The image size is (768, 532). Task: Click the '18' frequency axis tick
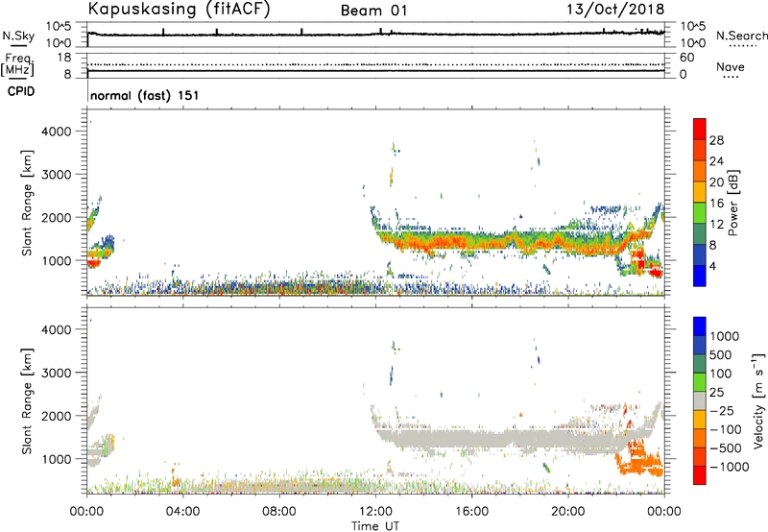(x=64, y=58)
